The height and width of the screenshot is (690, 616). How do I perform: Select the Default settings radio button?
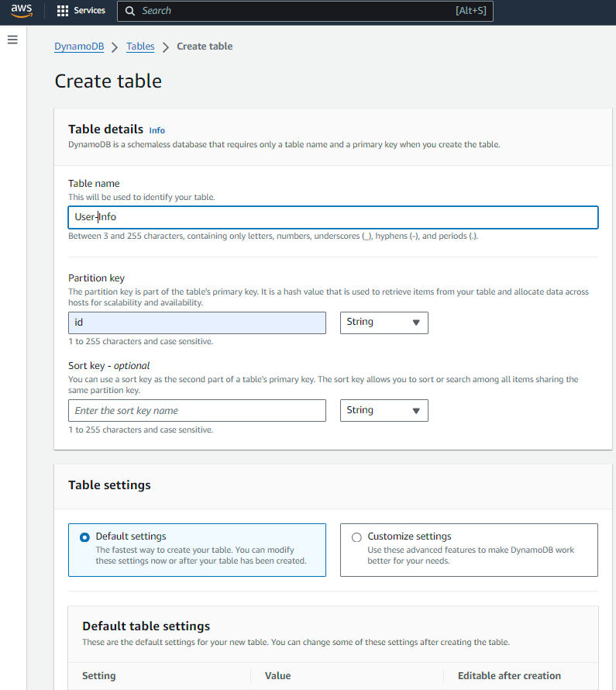click(x=84, y=535)
